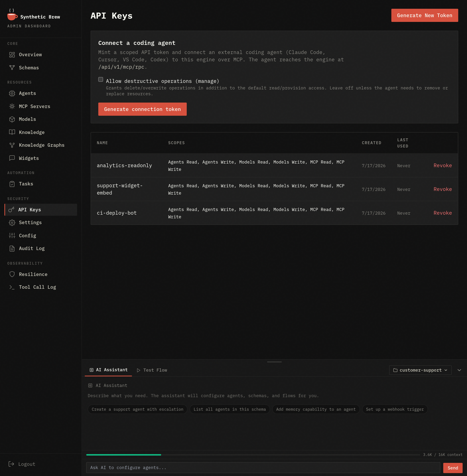This screenshot has width=467, height=476.
Task: Click the Agents chip icon
Action: pyautogui.click(x=12, y=93)
